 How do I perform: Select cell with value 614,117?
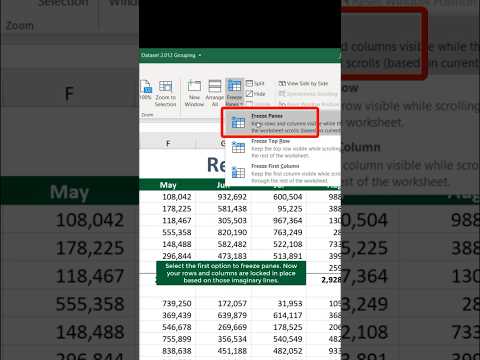click(280, 315)
